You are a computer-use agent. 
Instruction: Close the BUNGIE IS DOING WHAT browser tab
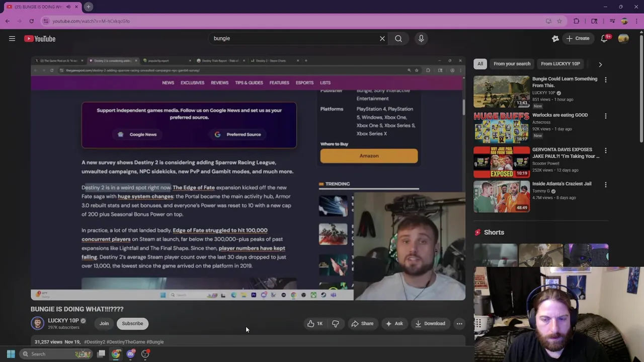[x=76, y=7]
